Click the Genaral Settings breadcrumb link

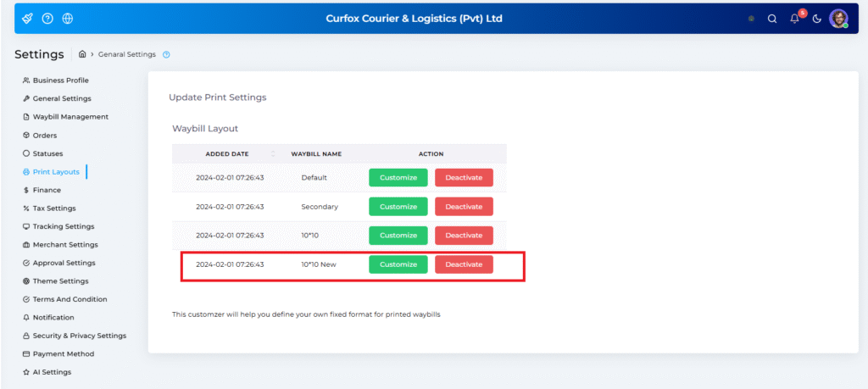pos(127,54)
